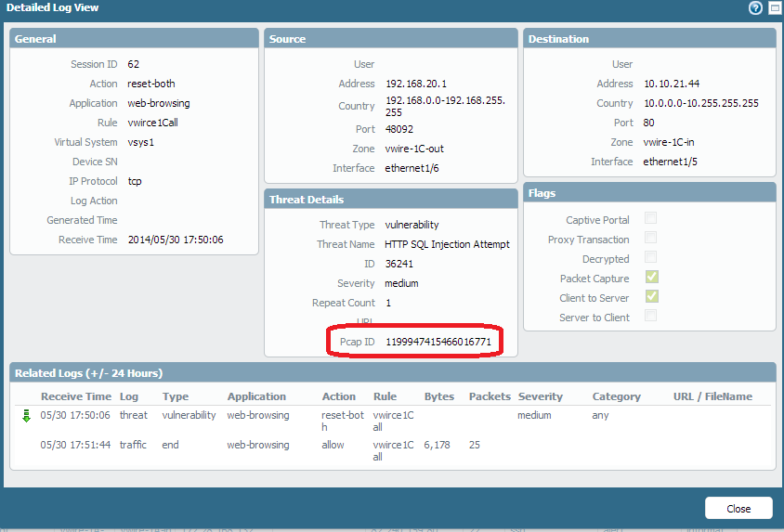The height and width of the screenshot is (532, 784).
Task: Click the Severity column header
Action: pos(541,396)
